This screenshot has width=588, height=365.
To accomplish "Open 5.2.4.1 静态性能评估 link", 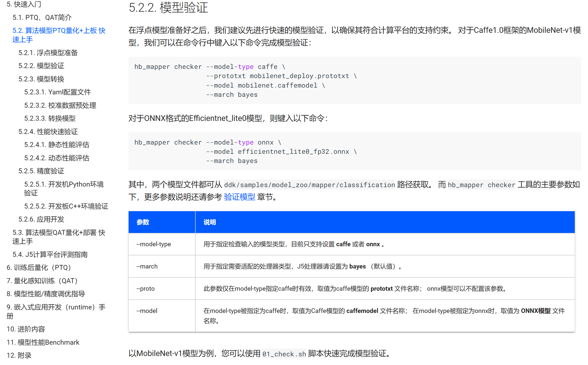I will pyautogui.click(x=57, y=145).
